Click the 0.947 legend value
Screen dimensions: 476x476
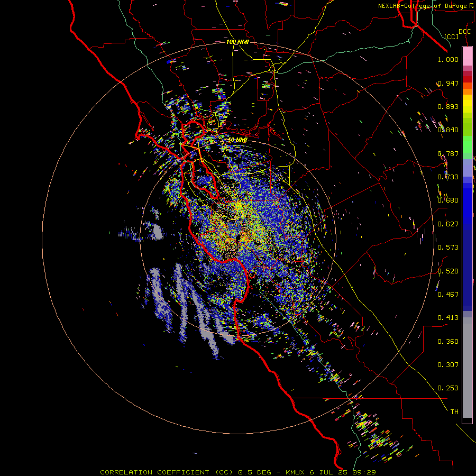click(448, 83)
